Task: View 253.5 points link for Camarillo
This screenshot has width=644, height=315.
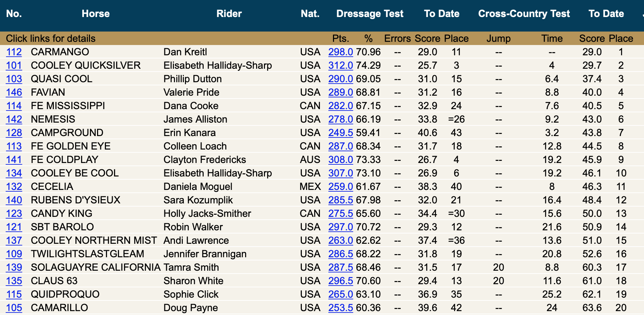Action: point(340,308)
